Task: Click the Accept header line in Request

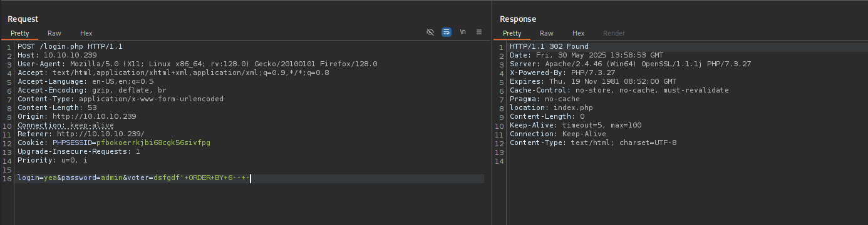Action: pos(173,73)
